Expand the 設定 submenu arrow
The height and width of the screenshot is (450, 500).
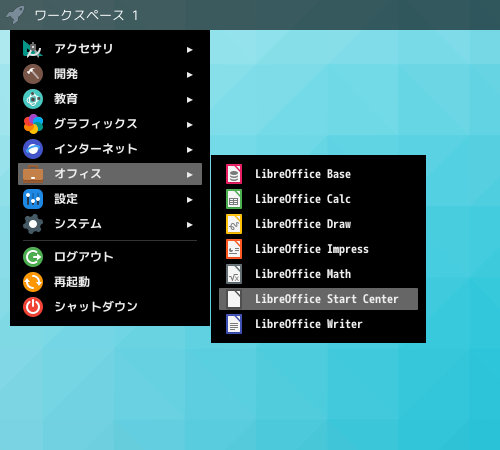coord(190,200)
